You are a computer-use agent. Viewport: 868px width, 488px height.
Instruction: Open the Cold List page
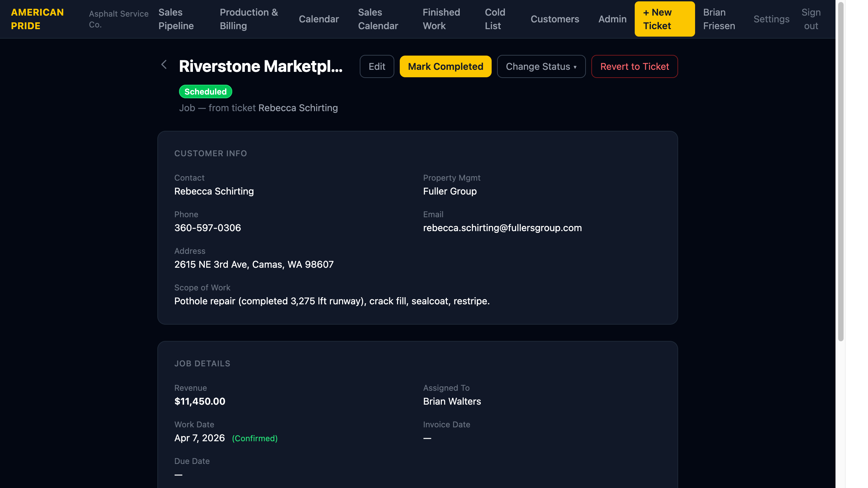495,19
